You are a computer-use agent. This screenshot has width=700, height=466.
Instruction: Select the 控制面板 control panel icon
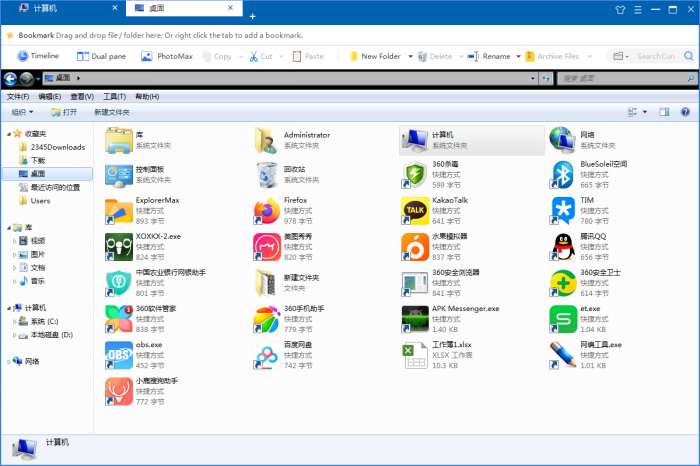click(119, 175)
